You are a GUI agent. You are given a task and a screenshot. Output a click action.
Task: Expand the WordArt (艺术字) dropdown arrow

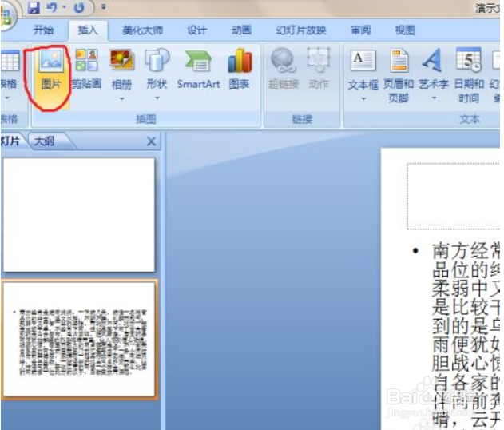coord(434,98)
